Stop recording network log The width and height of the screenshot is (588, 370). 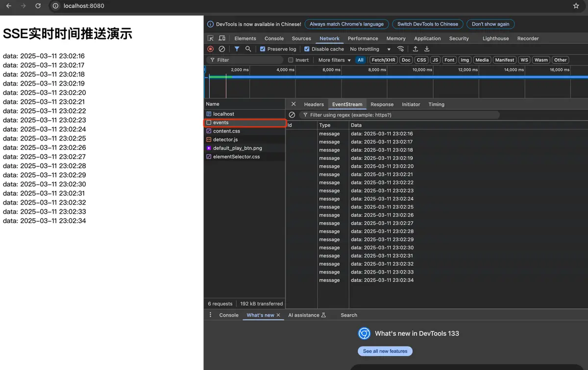point(210,49)
